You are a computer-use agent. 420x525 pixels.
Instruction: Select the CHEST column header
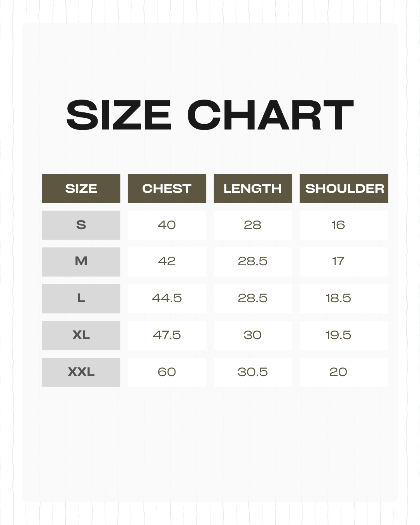pos(167,189)
